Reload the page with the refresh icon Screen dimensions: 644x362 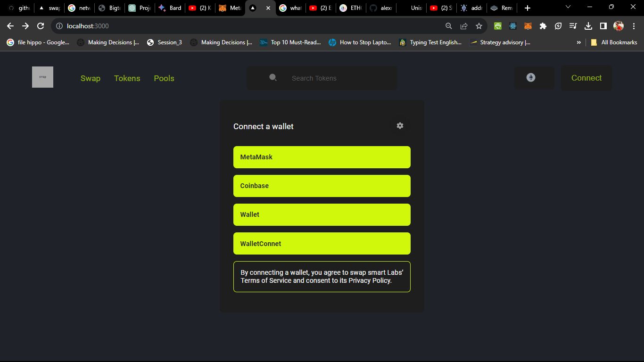pyautogui.click(x=41, y=26)
